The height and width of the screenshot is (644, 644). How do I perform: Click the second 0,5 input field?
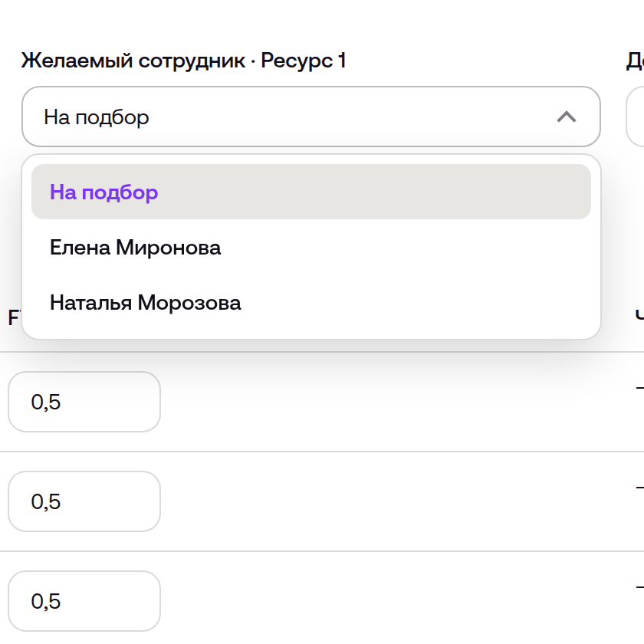84,501
